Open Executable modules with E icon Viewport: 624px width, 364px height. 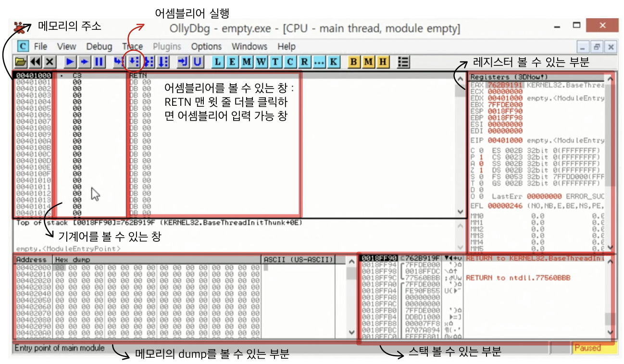pos(232,62)
